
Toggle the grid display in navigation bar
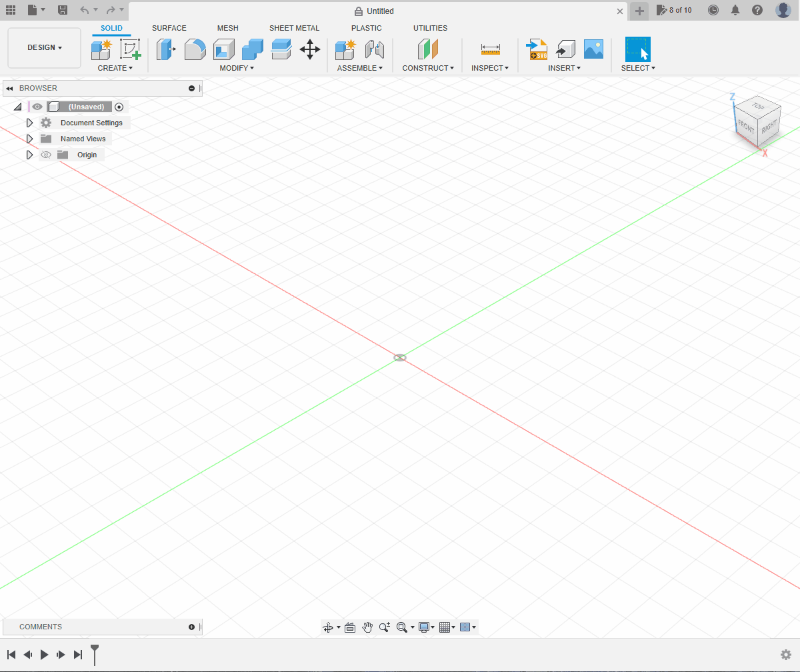(445, 627)
